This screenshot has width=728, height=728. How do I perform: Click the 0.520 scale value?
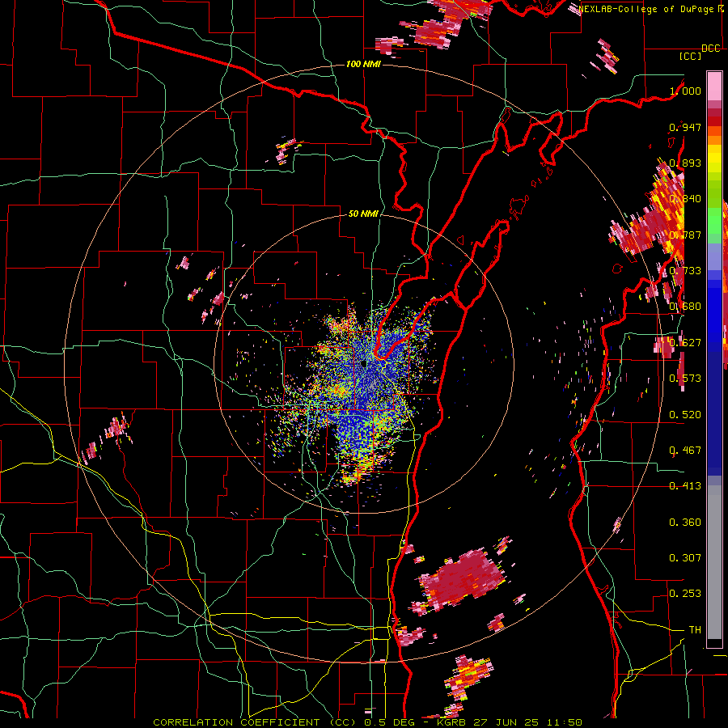pos(685,415)
